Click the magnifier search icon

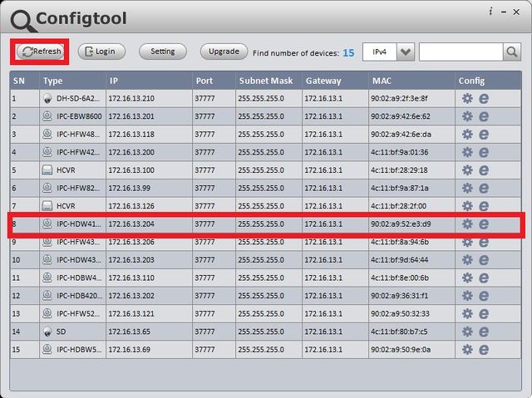click(512, 52)
